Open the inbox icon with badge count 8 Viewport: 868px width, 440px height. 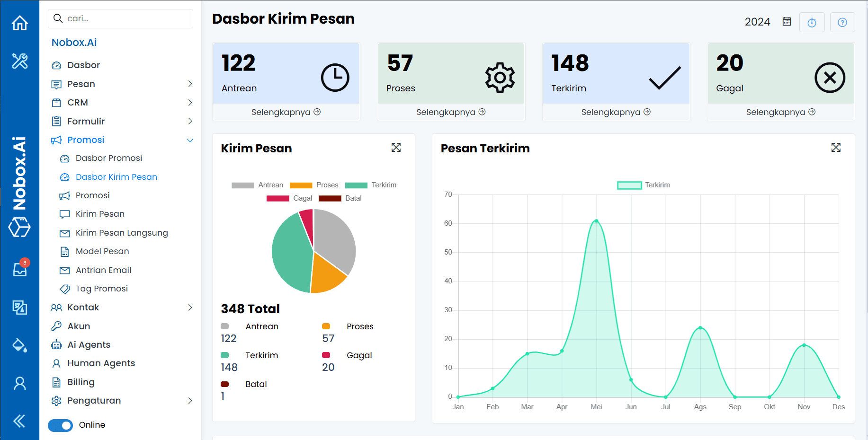(19, 270)
